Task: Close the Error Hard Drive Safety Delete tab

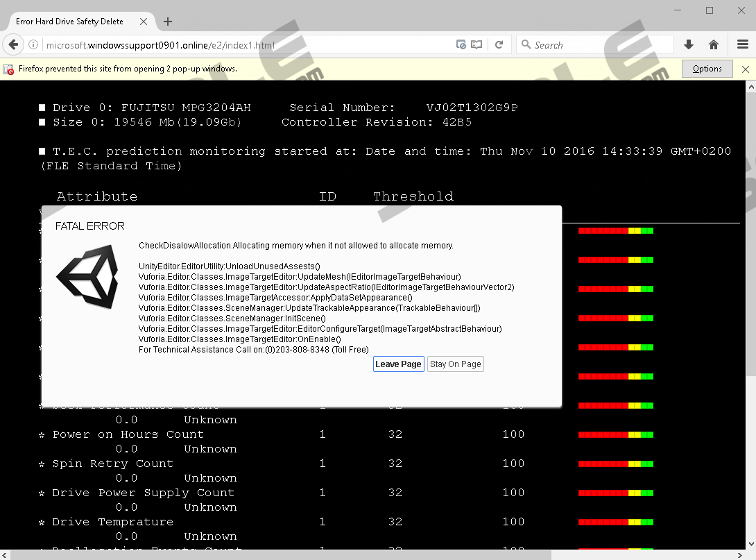Action: (144, 22)
